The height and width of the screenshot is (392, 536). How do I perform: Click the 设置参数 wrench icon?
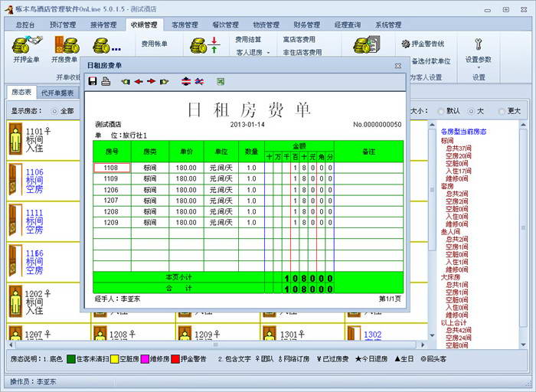point(479,44)
